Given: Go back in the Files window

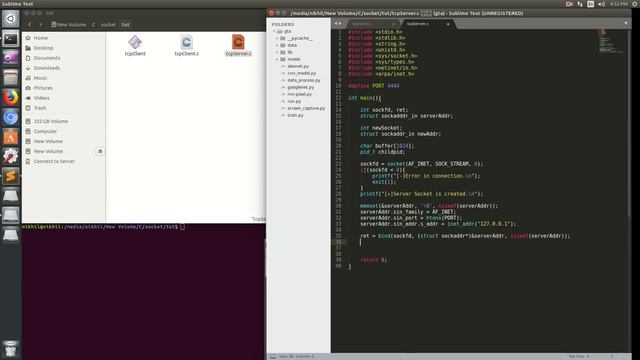Looking at the screenshot, I should [29, 24].
